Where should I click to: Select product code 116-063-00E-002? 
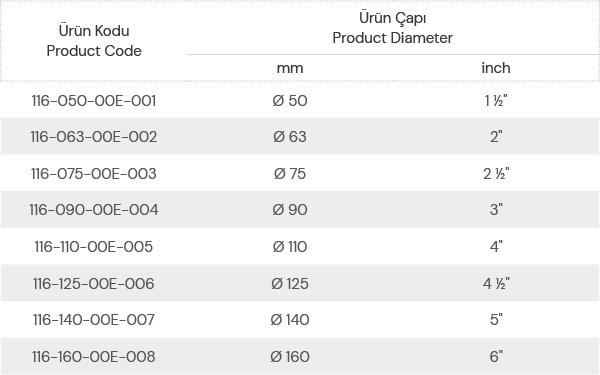coord(94,137)
